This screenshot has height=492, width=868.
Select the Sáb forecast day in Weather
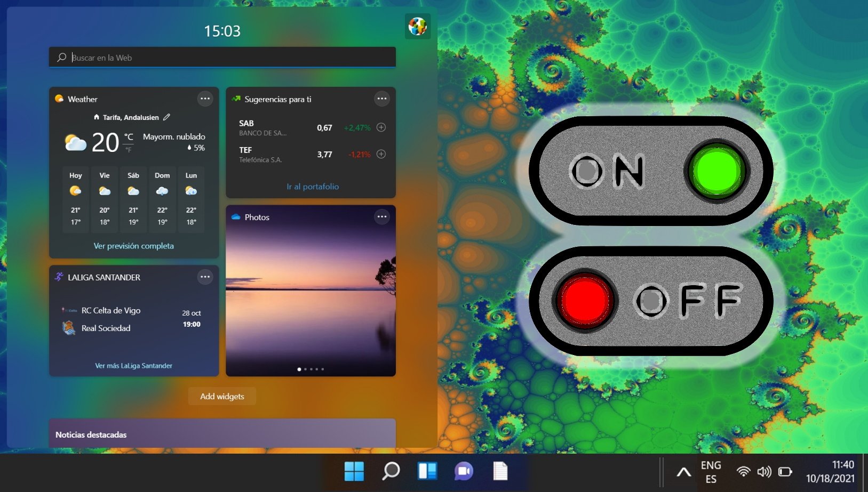coord(133,199)
